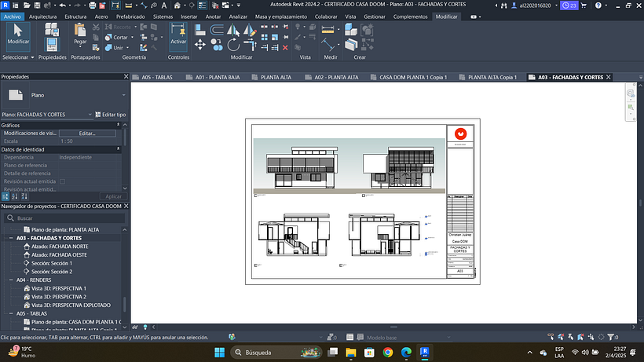Select the Copy tool in Modificar panel

tap(217, 44)
